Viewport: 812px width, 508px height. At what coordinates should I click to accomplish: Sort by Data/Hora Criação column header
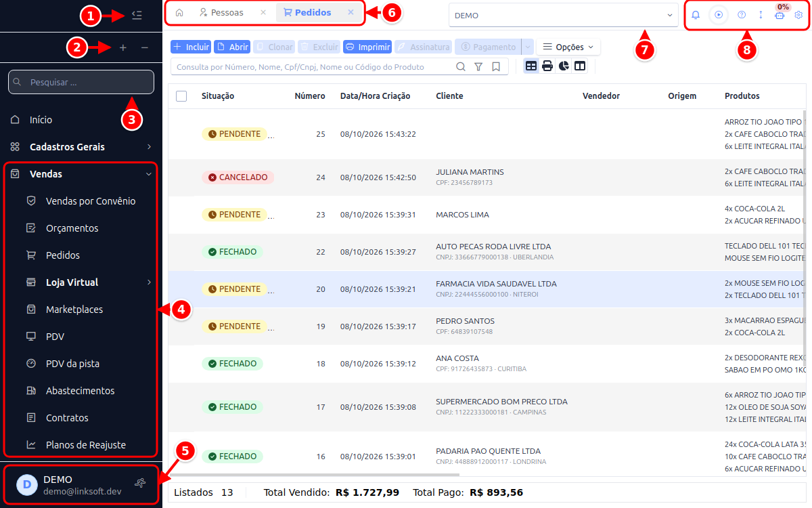coord(375,96)
